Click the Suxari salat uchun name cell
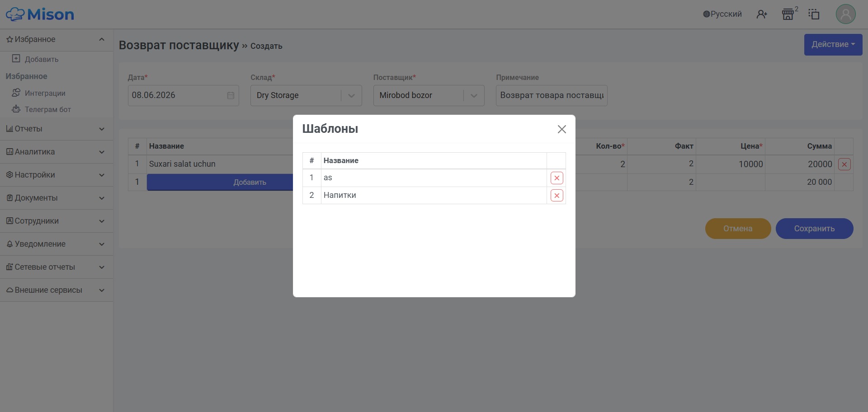Image resolution: width=868 pixels, height=412 pixels. 220,164
